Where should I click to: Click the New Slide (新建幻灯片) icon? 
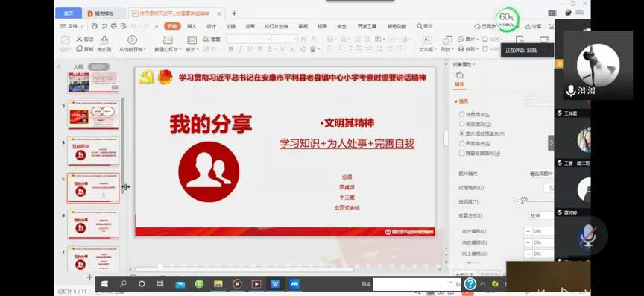click(x=168, y=40)
